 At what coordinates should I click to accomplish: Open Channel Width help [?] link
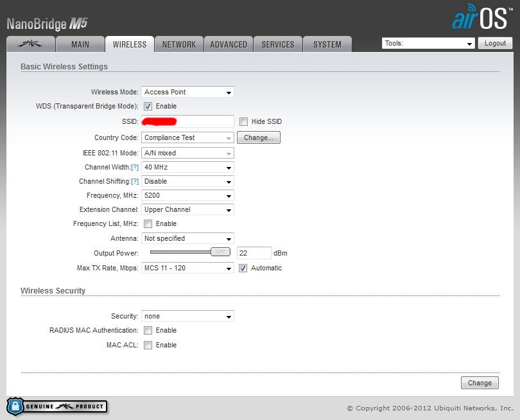click(135, 167)
